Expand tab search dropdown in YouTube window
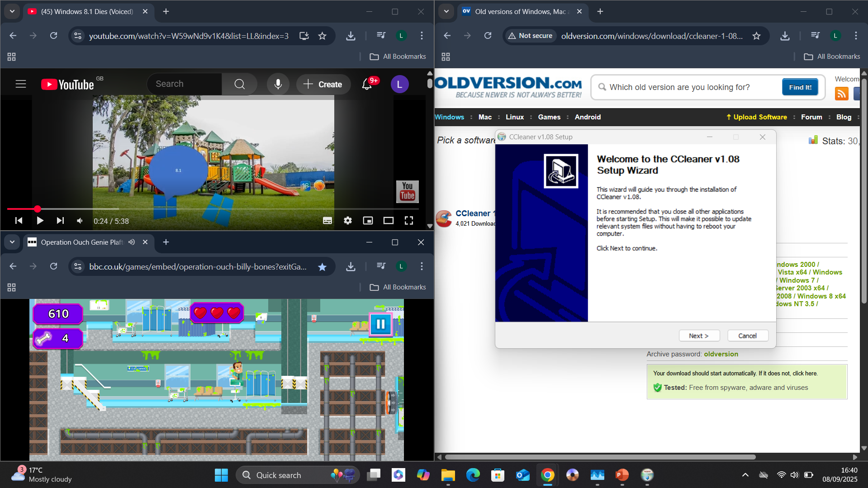Image resolution: width=868 pixels, height=488 pixels. coord(12,11)
